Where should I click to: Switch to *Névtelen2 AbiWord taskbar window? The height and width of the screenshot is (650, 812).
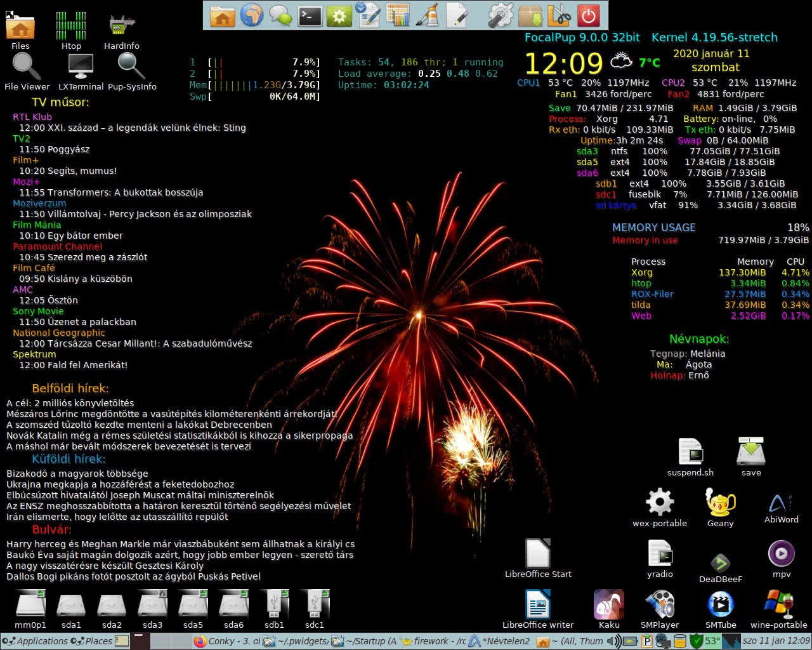click(x=501, y=641)
